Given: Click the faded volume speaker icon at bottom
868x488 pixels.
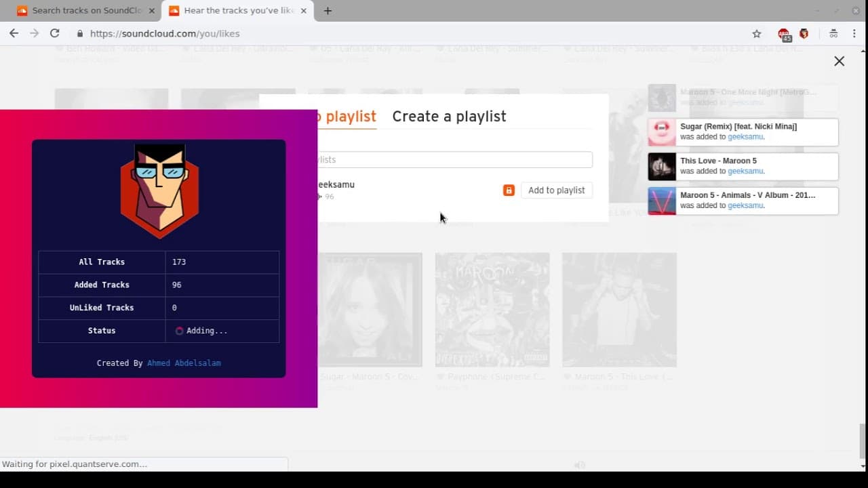Looking at the screenshot, I should coord(579,465).
